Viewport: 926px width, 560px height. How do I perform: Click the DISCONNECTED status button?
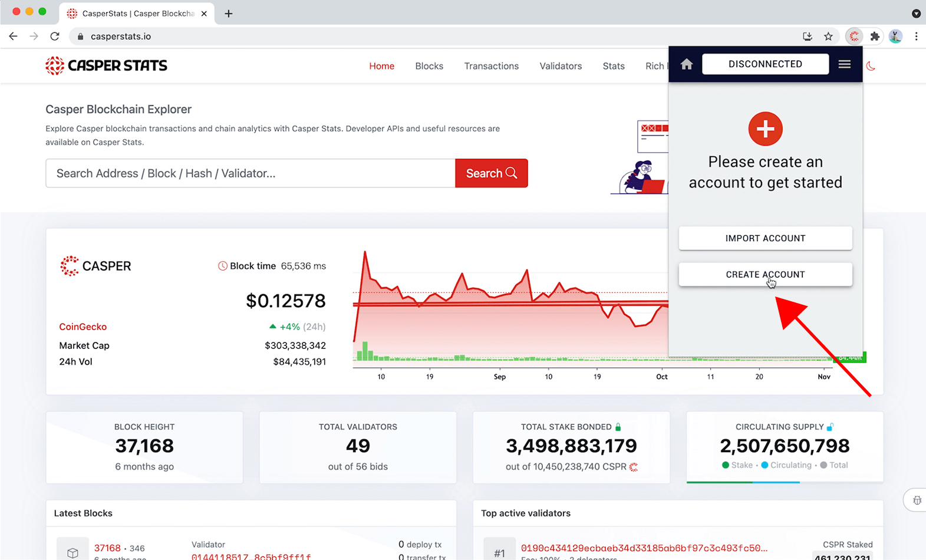click(x=765, y=64)
